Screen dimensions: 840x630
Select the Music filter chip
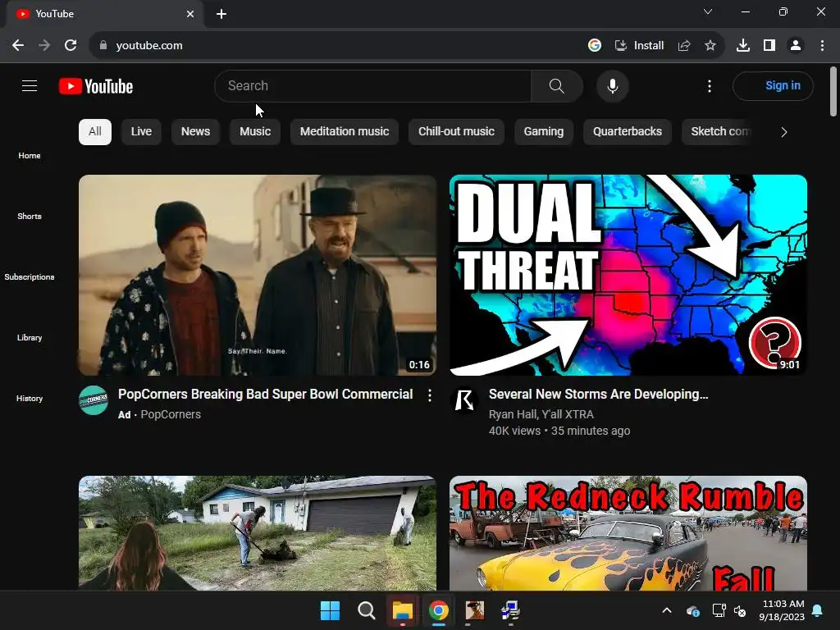(255, 132)
